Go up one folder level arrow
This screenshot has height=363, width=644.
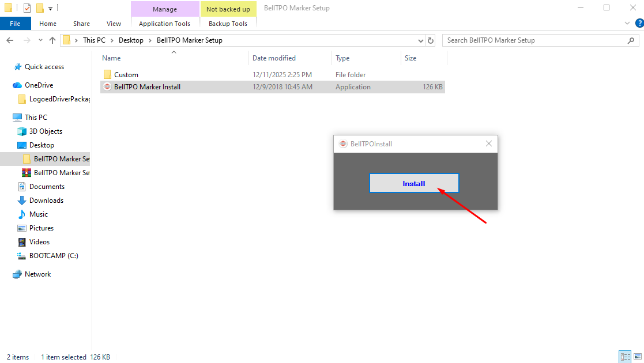[x=52, y=40]
